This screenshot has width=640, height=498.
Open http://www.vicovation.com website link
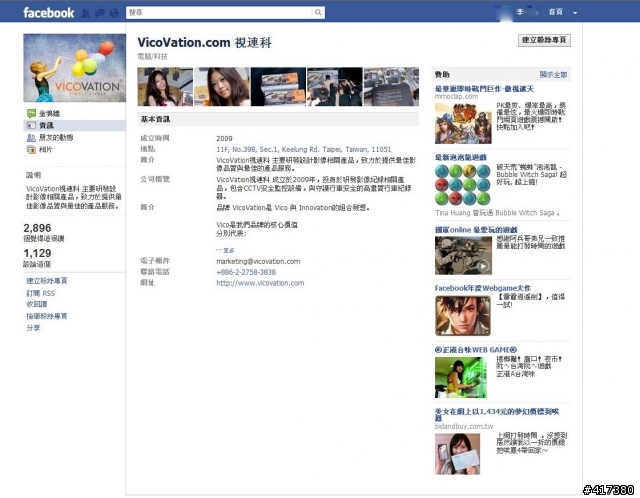click(x=260, y=283)
